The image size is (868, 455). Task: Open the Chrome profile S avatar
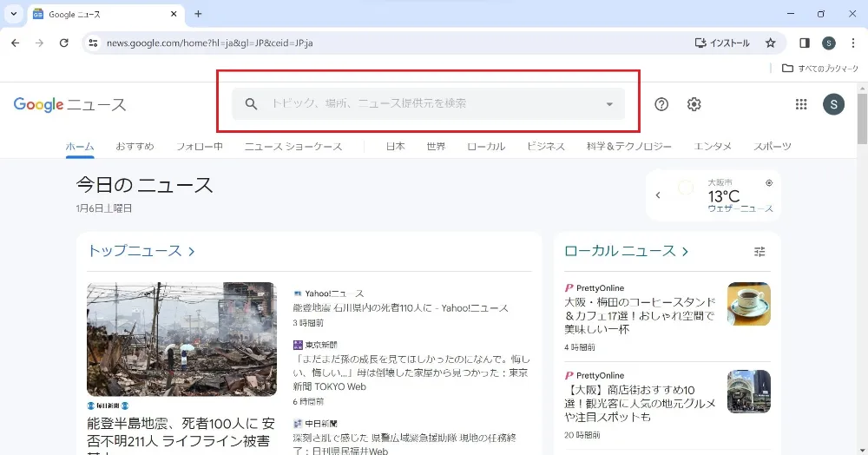[x=829, y=43]
